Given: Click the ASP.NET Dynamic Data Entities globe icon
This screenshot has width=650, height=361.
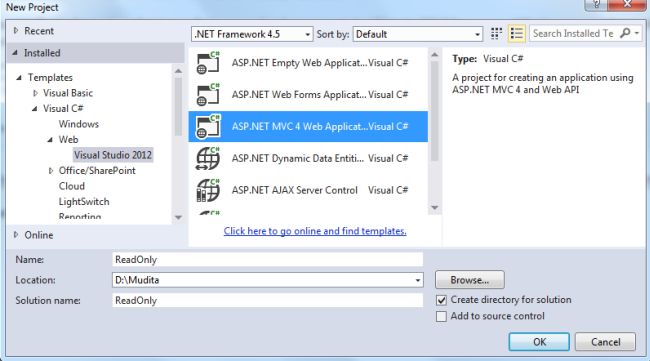Looking at the screenshot, I should tap(208, 158).
